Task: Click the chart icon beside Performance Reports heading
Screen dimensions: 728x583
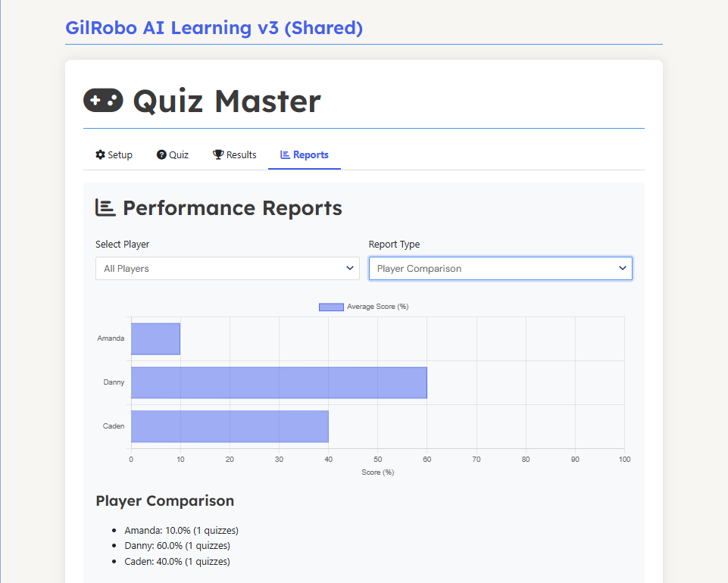Action: point(105,207)
